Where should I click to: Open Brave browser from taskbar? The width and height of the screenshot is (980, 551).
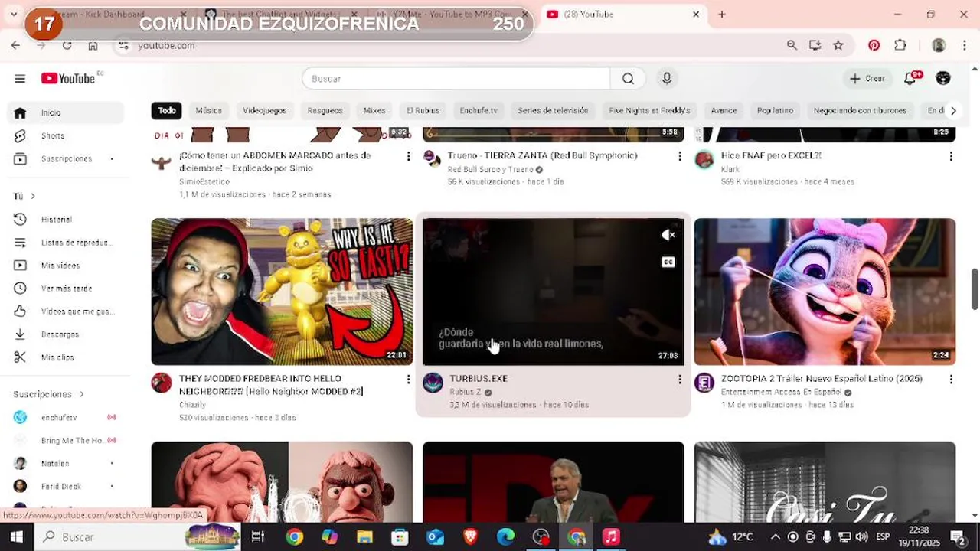[470, 536]
